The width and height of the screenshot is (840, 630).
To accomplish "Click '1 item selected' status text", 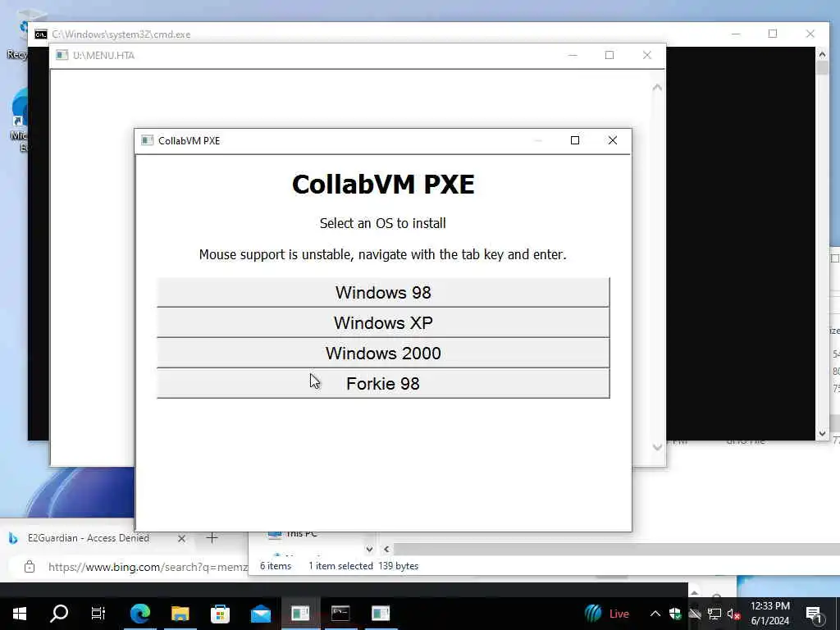I will [340, 566].
